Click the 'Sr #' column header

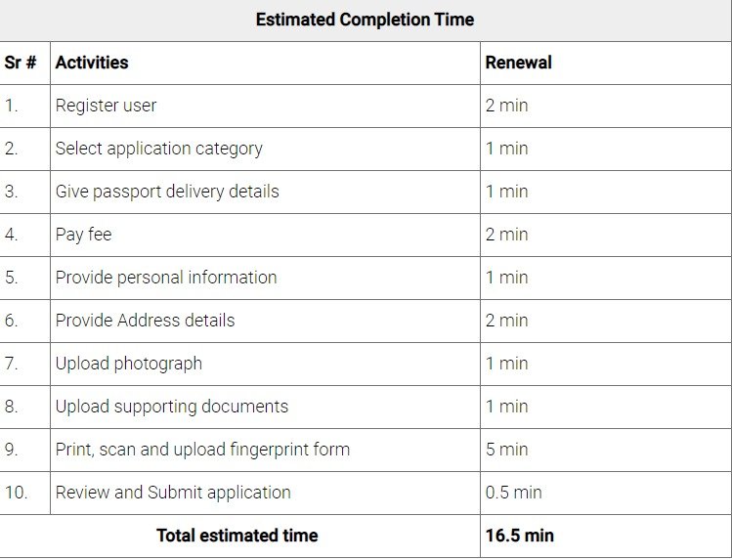tap(21, 63)
